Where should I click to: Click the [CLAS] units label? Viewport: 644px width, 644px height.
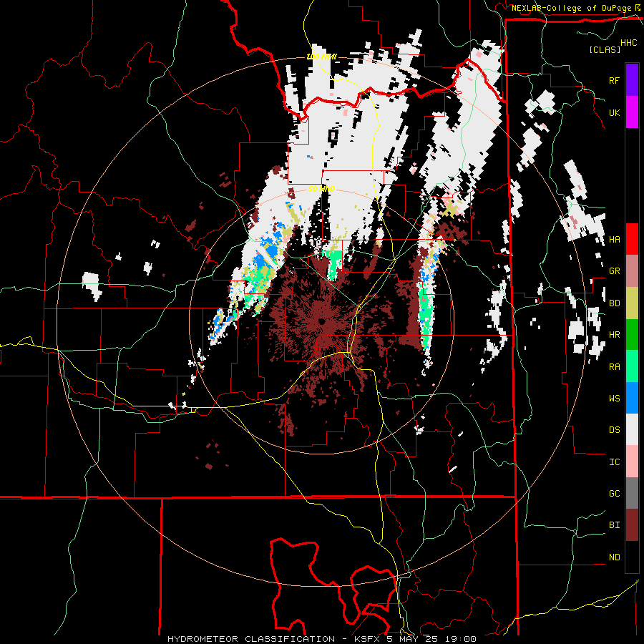point(605,49)
